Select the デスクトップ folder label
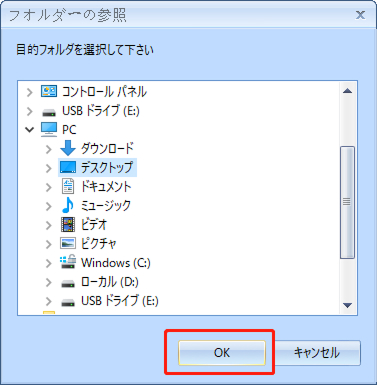377x385 pixels. (x=107, y=167)
